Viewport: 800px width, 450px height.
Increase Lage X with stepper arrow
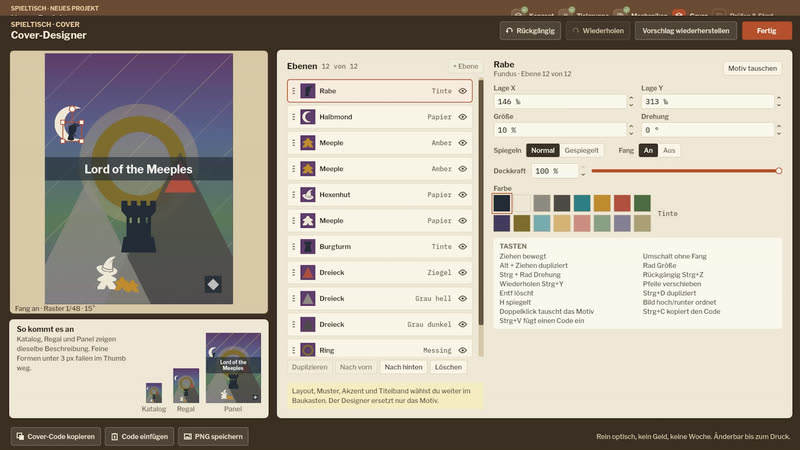(x=631, y=98)
